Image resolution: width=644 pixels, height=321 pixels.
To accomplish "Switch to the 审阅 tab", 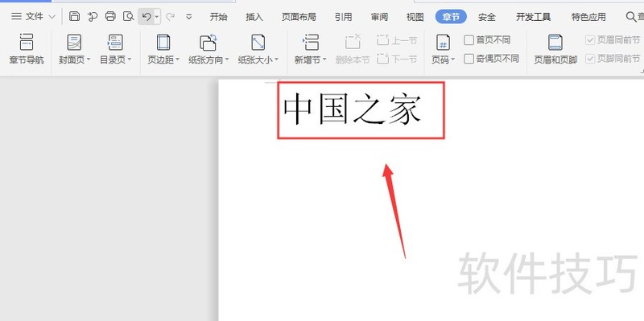I will (x=379, y=17).
